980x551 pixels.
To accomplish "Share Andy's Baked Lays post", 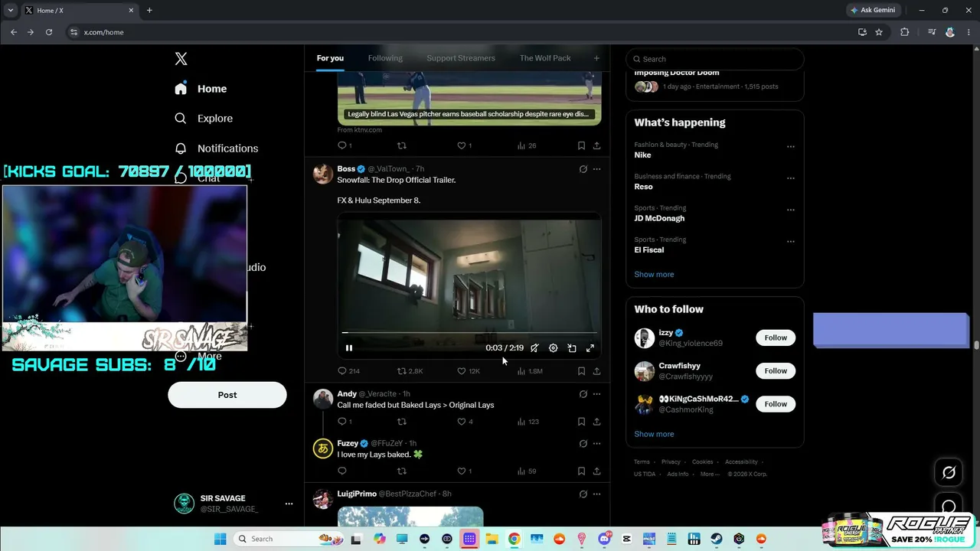I will tap(596, 422).
